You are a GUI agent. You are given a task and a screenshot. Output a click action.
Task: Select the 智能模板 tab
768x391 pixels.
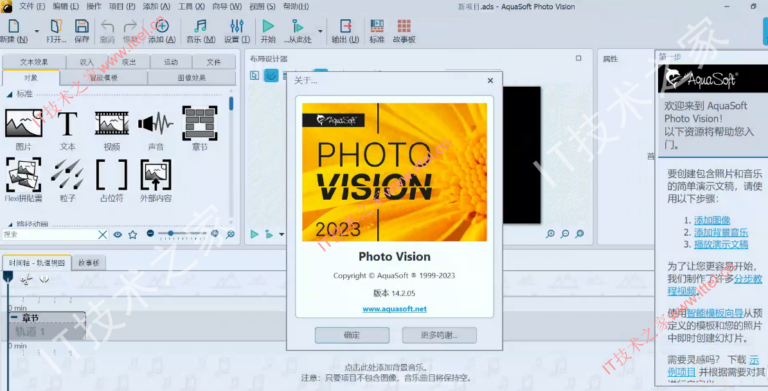(x=103, y=77)
